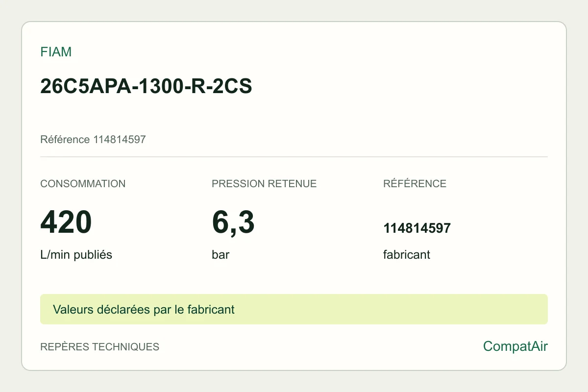Click the 'fabricant' label
The width and height of the screenshot is (588, 392).
(407, 255)
